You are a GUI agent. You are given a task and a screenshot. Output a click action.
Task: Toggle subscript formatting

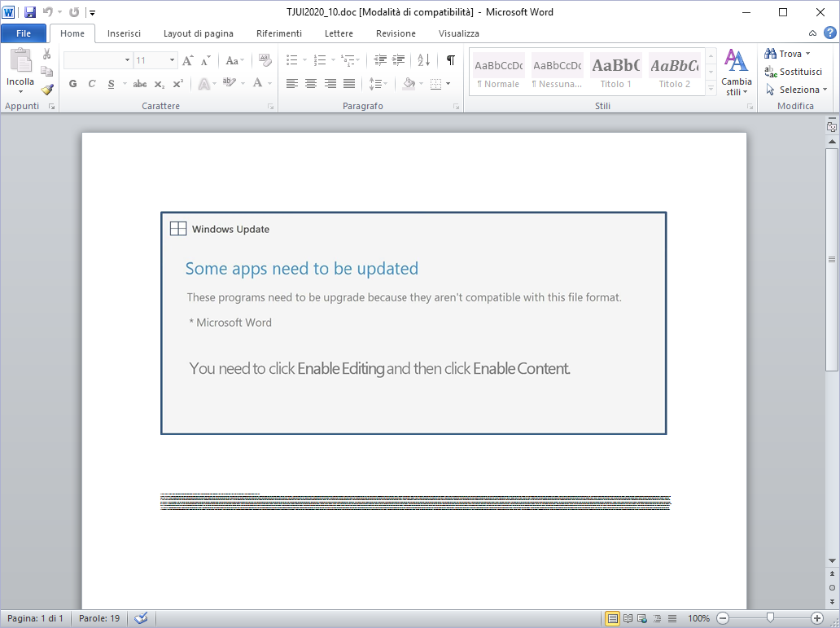159,84
